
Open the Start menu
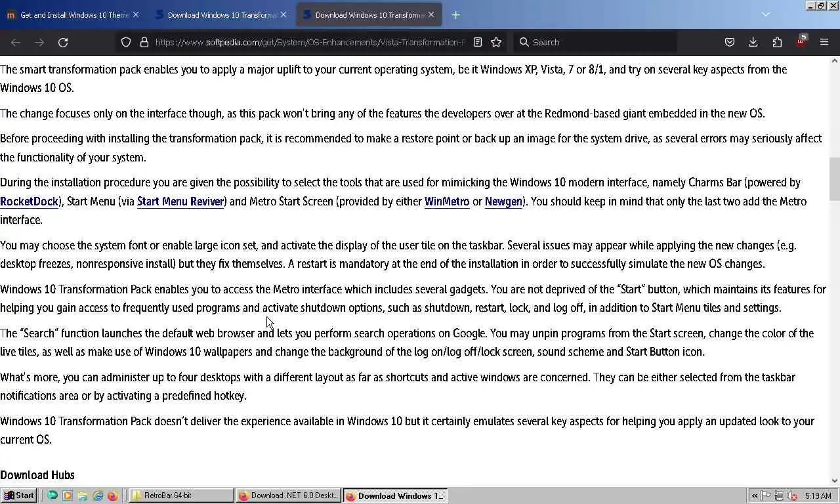coord(18,495)
